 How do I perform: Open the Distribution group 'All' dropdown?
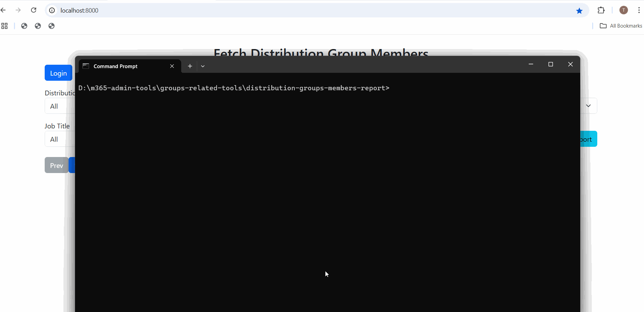59,106
